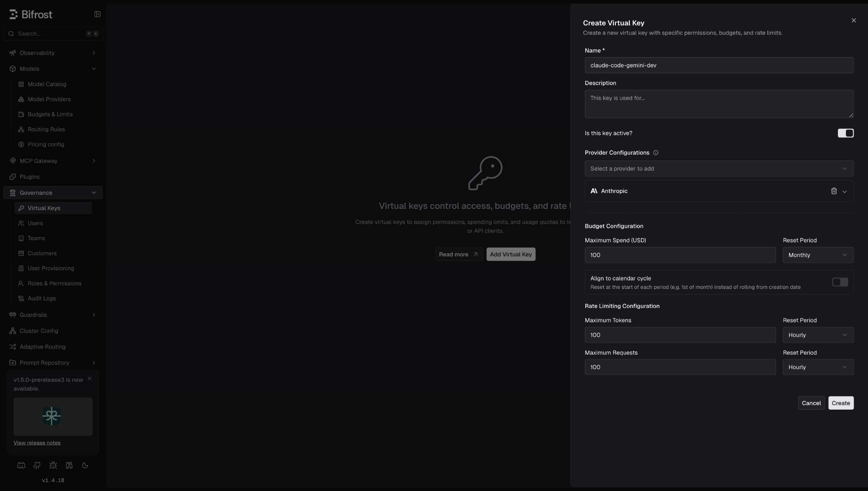Focus the Maximum Requests field
The width and height of the screenshot is (868, 491).
[x=680, y=367]
